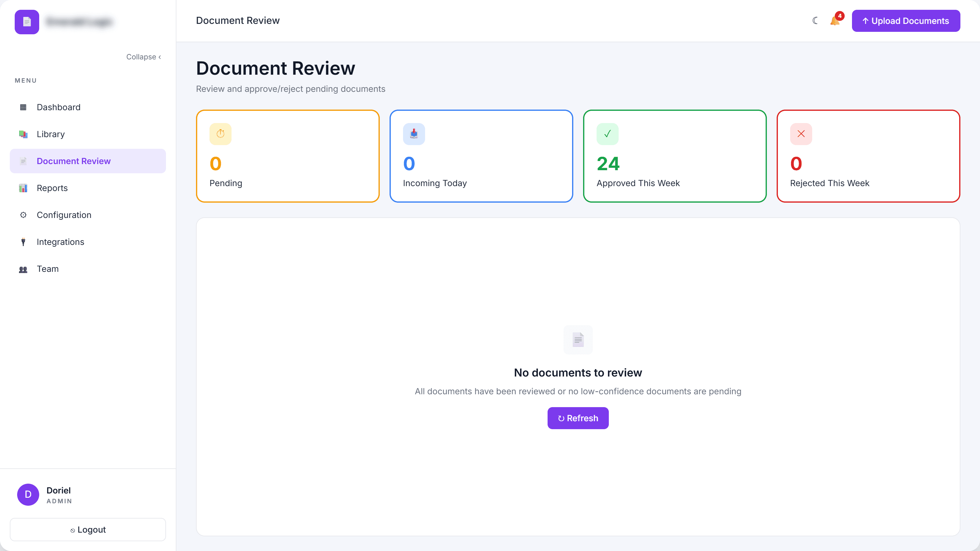Click the Upload Documents button
This screenshot has height=551, width=980.
click(x=906, y=21)
